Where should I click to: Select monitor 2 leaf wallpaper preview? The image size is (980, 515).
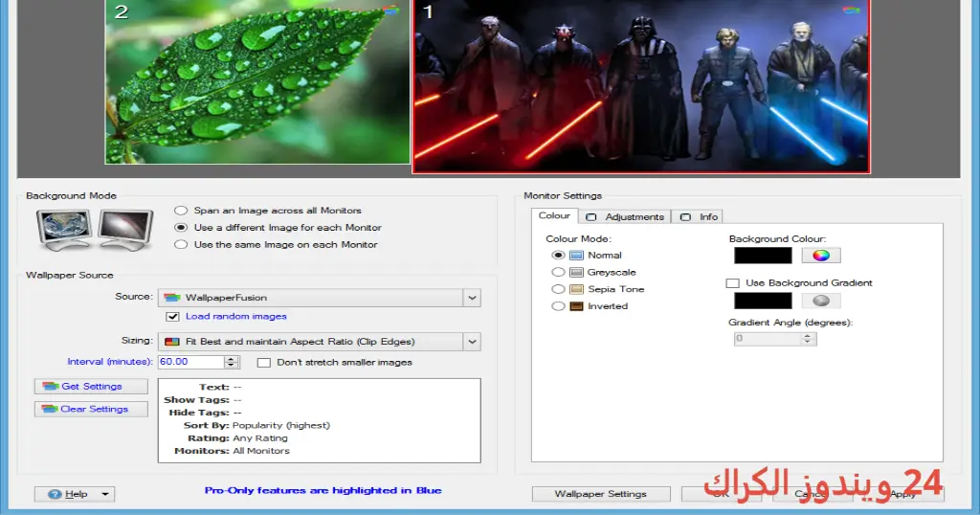coord(257,82)
